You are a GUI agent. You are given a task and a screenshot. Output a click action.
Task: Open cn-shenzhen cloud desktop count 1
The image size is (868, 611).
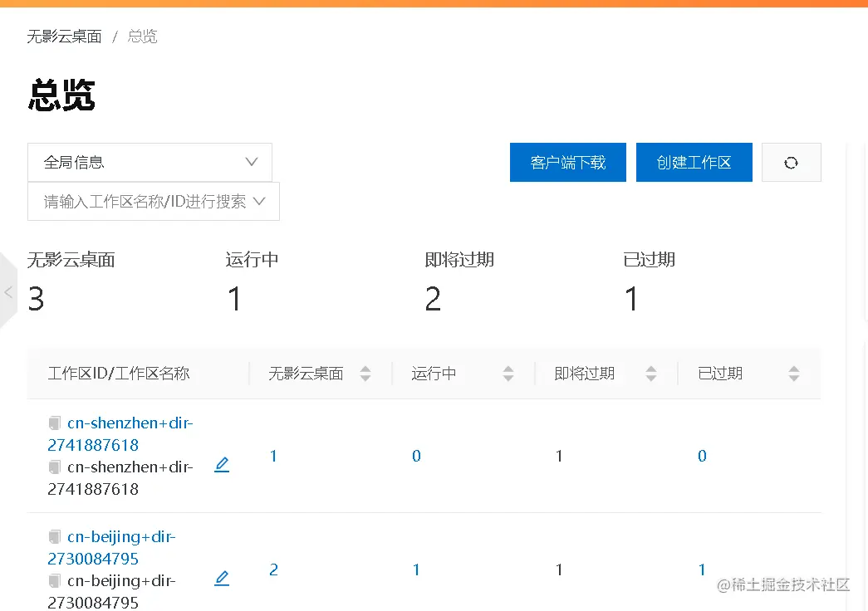273,456
